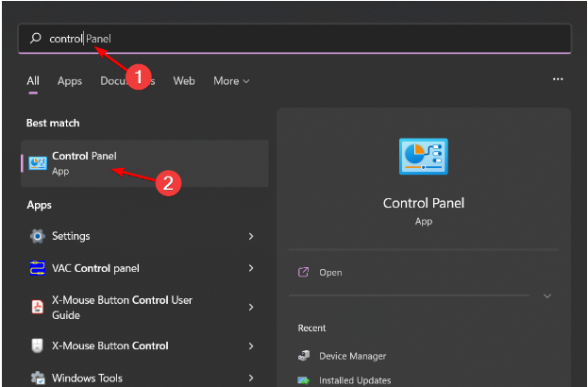Expand the X-Mouse Button Control arrow

[x=251, y=345]
